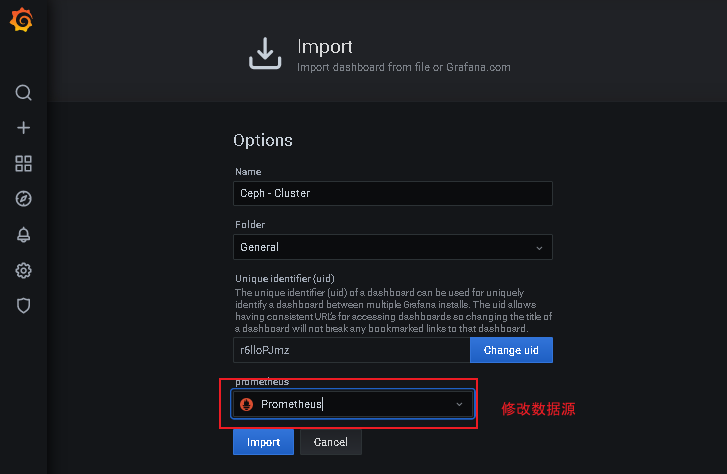Open the Explore compass icon
Screen dimensions: 727x474
[x=23, y=199]
